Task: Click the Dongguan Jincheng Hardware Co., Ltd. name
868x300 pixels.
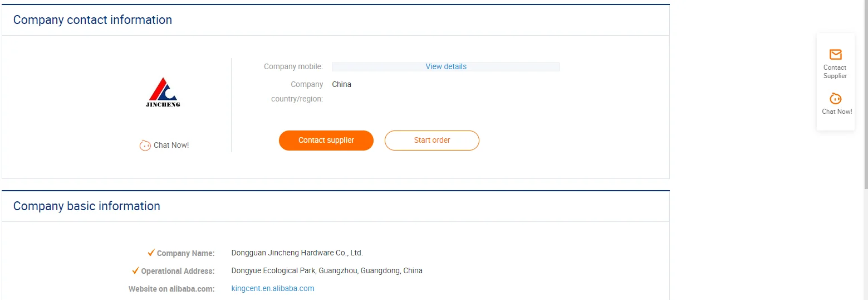Action: tap(297, 253)
